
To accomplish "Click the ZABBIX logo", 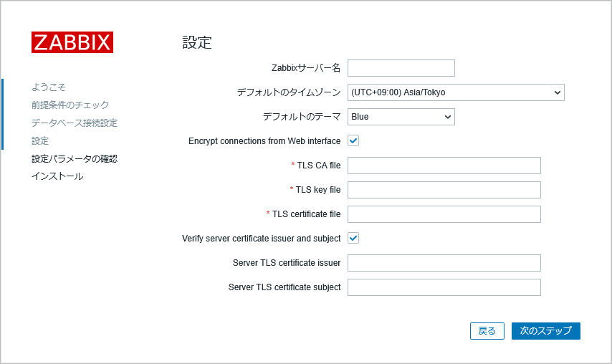I will 72,42.
